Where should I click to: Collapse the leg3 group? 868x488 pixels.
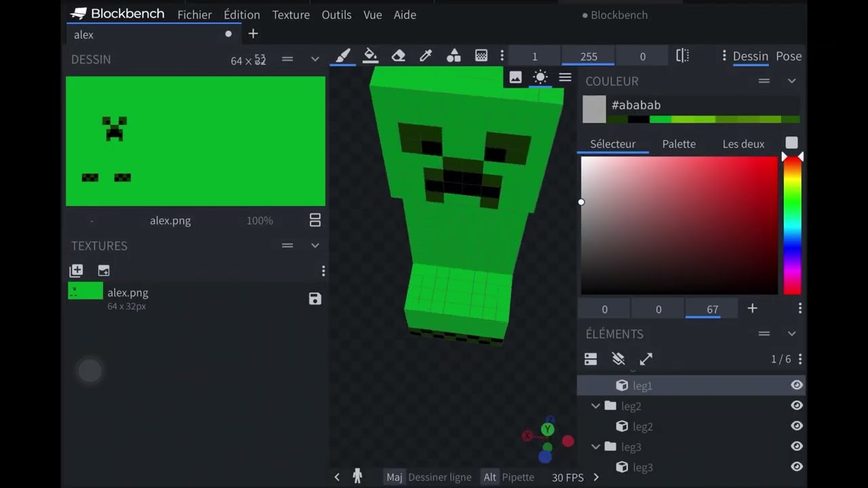coord(595,447)
